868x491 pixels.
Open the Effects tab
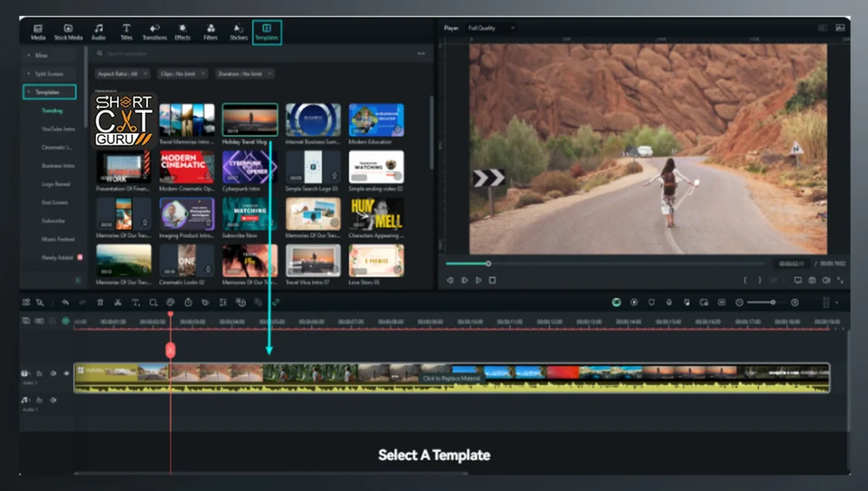point(182,32)
